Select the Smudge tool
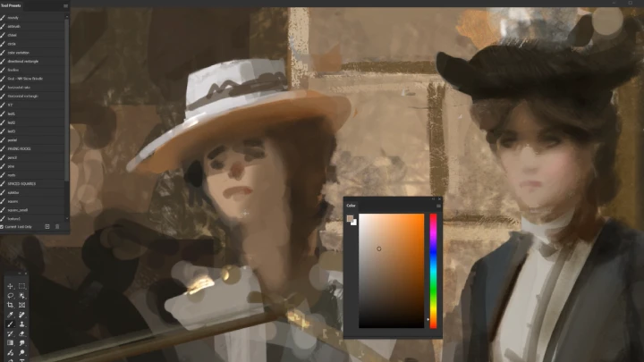The width and height of the screenshot is (644, 362). [22, 343]
